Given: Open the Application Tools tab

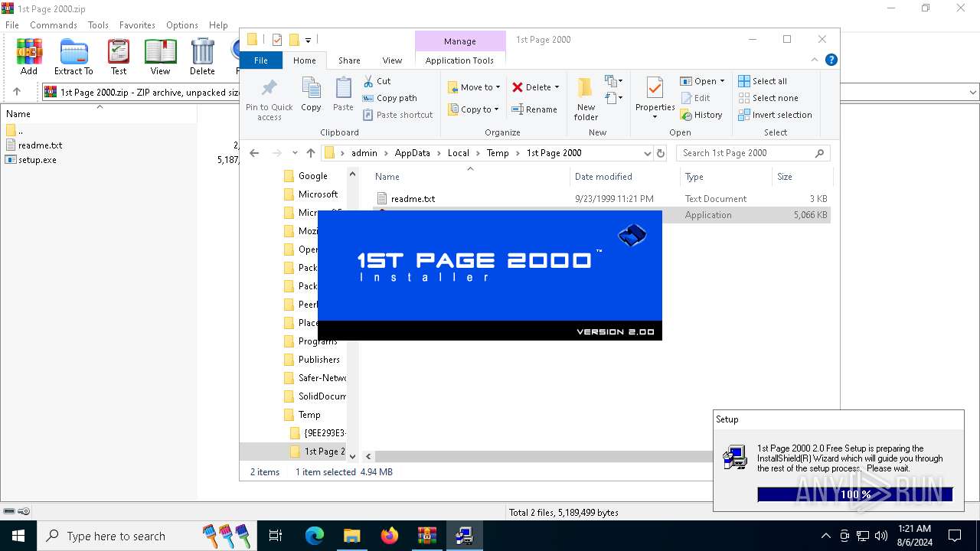Looking at the screenshot, I should click(459, 60).
